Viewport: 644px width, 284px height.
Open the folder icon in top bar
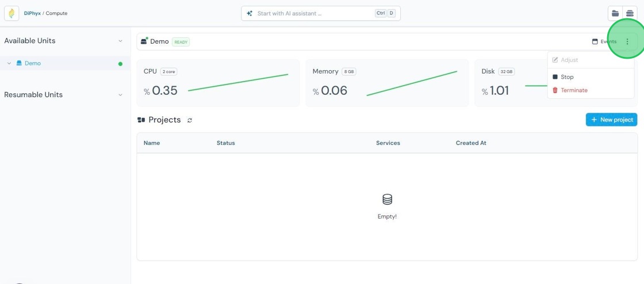click(615, 13)
